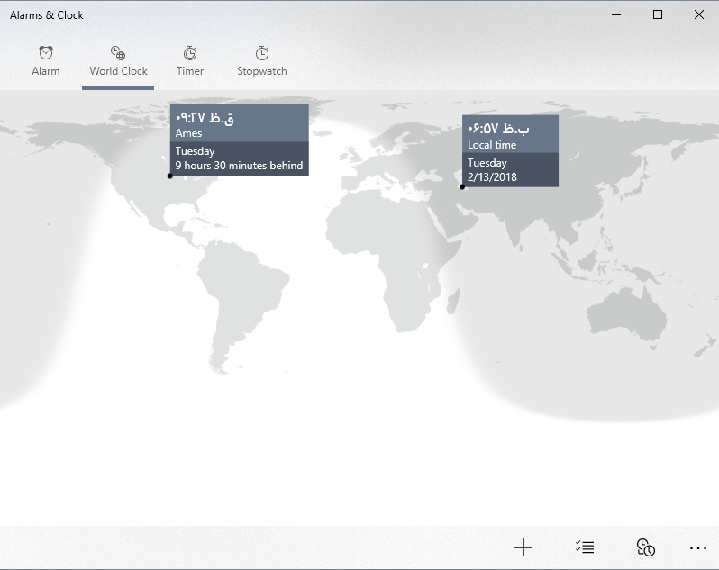
Task: Click the '9 hours 30 minutes behind' text
Action: tap(239, 165)
